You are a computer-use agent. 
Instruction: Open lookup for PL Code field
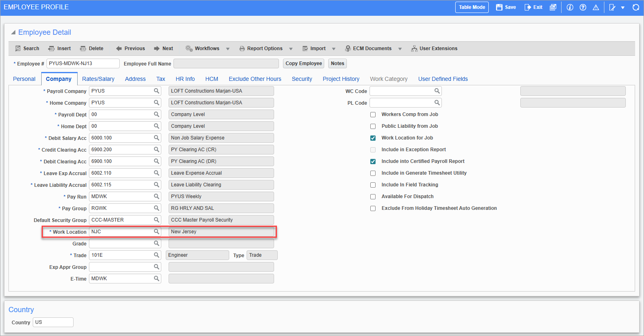(x=437, y=103)
